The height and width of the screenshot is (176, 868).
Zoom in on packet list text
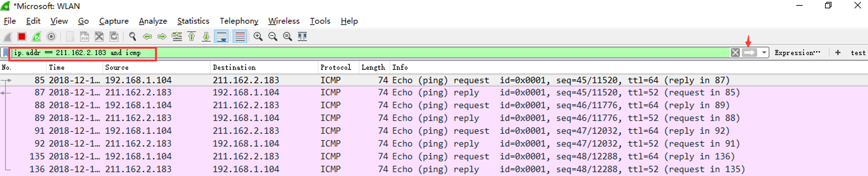tap(258, 36)
